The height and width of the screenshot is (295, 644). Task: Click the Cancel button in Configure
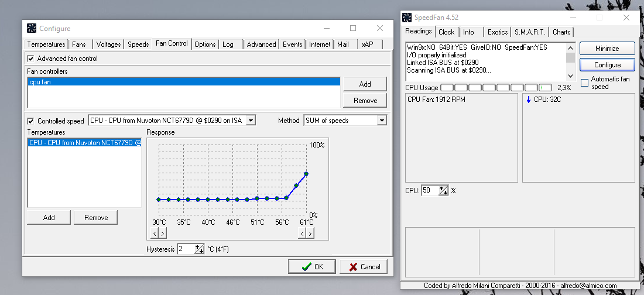[364, 267]
